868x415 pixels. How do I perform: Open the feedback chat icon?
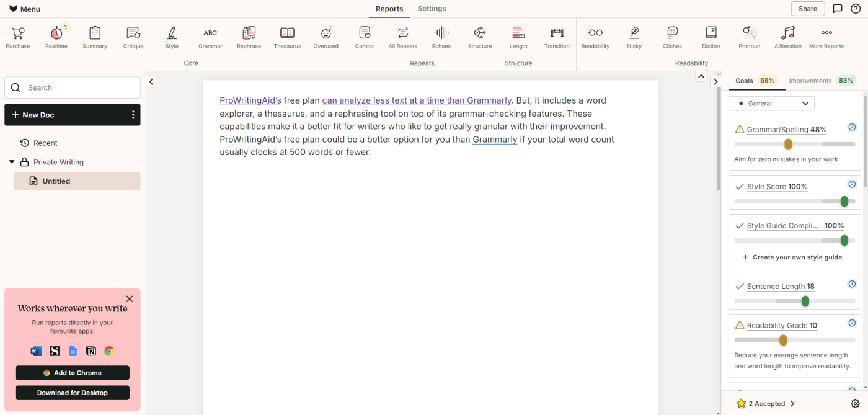838,9
